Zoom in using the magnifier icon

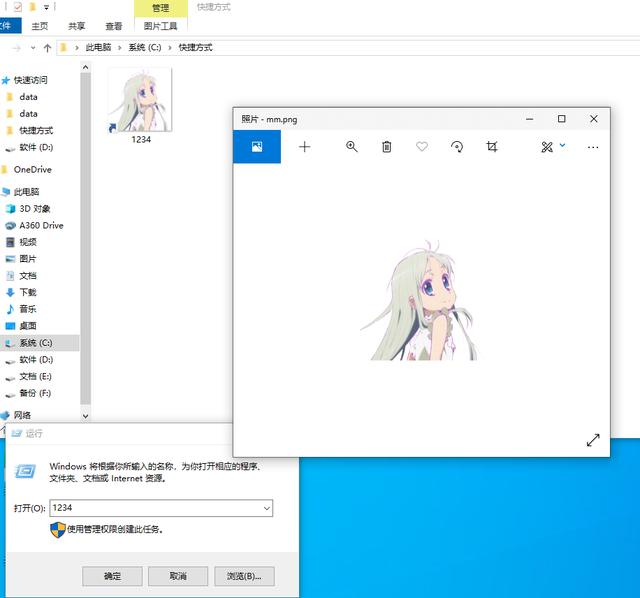click(x=351, y=147)
